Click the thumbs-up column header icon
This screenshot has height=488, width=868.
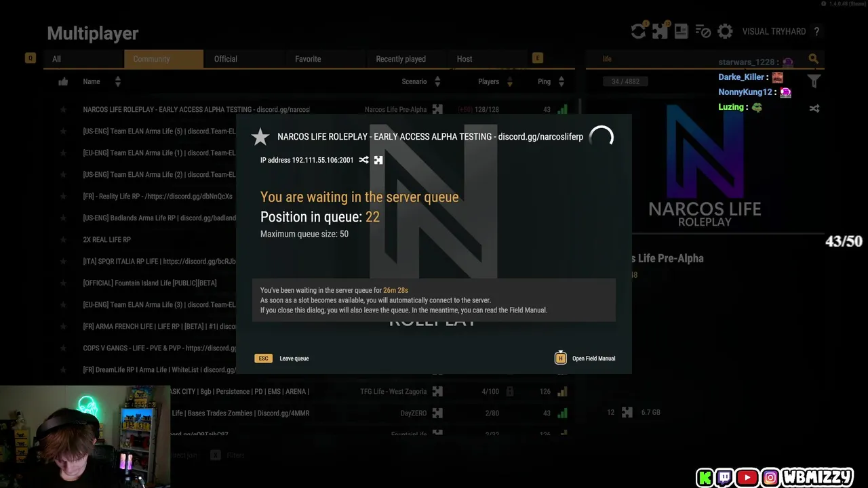pos(63,81)
